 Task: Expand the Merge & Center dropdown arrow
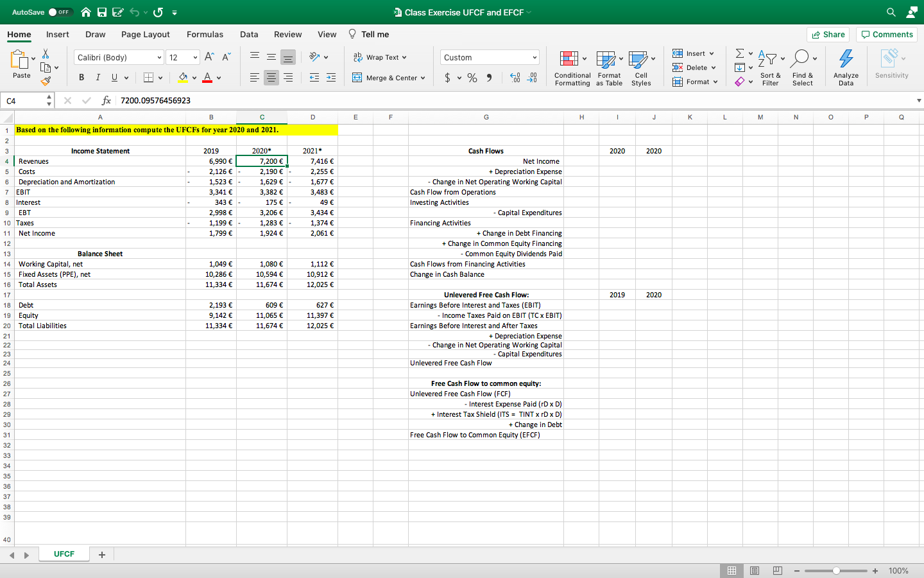click(x=423, y=78)
